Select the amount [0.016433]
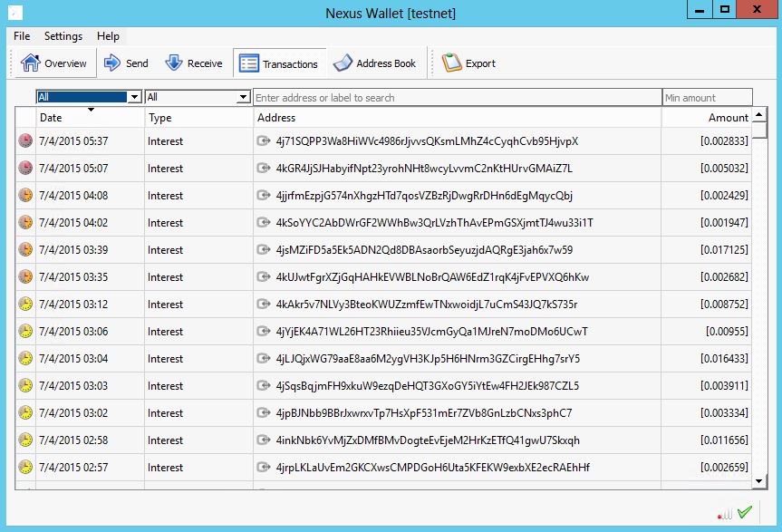Image resolution: width=782 pixels, height=532 pixels. point(724,359)
